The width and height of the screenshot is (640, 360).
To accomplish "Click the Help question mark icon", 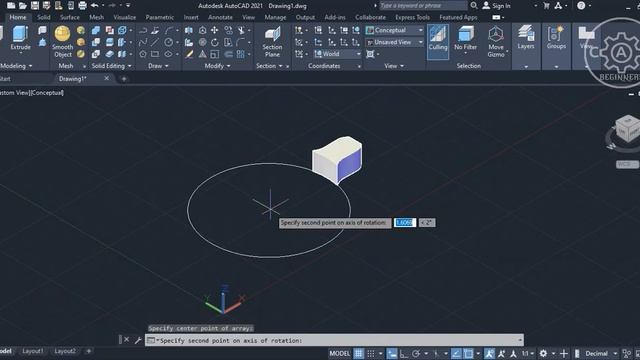I will (581, 5).
